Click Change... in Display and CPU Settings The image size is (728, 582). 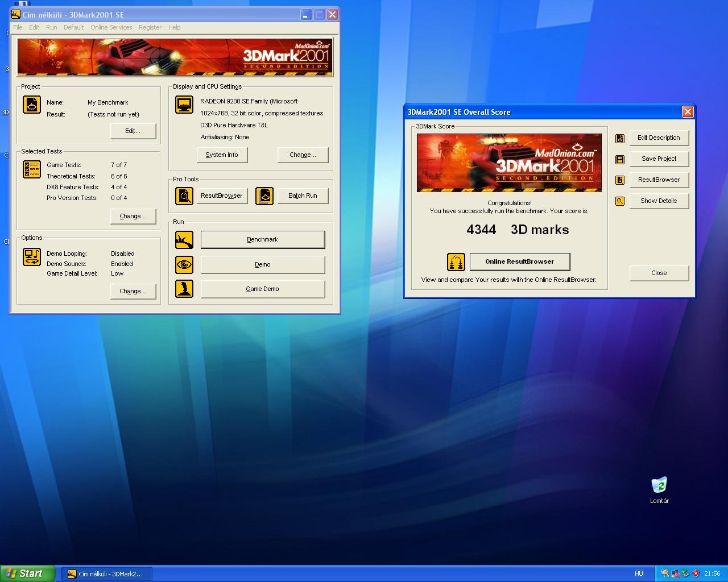coord(303,155)
